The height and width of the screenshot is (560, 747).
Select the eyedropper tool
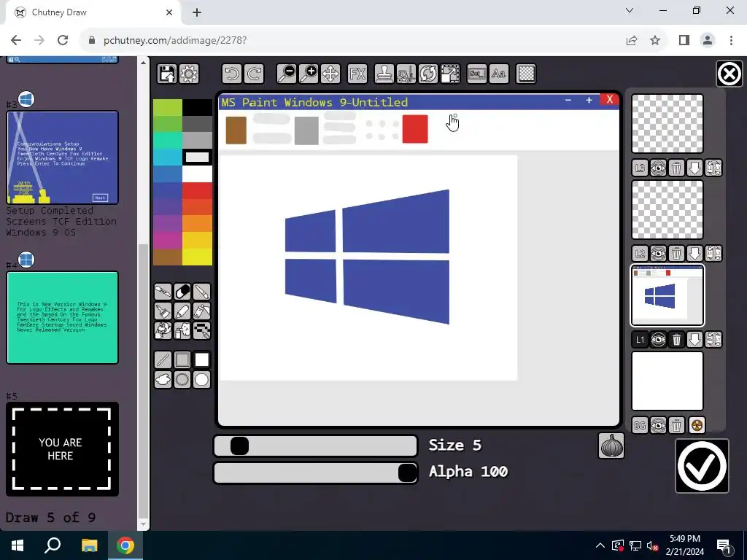pyautogui.click(x=163, y=292)
